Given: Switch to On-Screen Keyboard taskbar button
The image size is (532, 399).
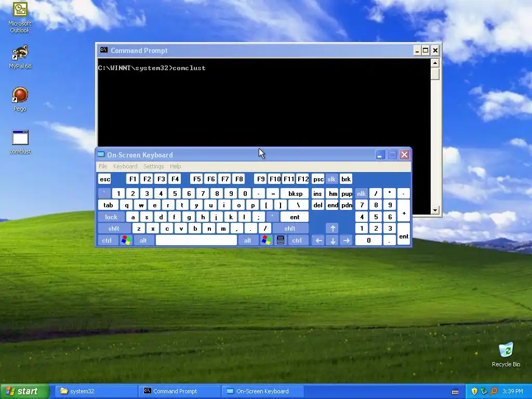Looking at the screenshot, I should tap(262, 391).
